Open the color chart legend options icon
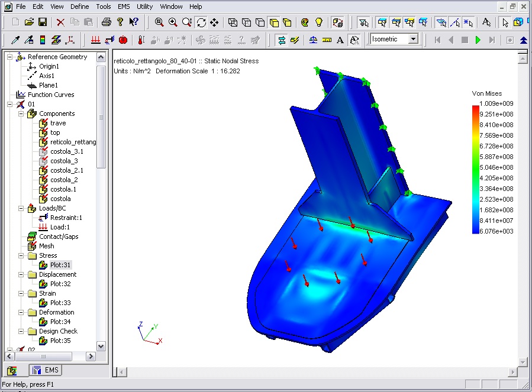 [x=43, y=40]
